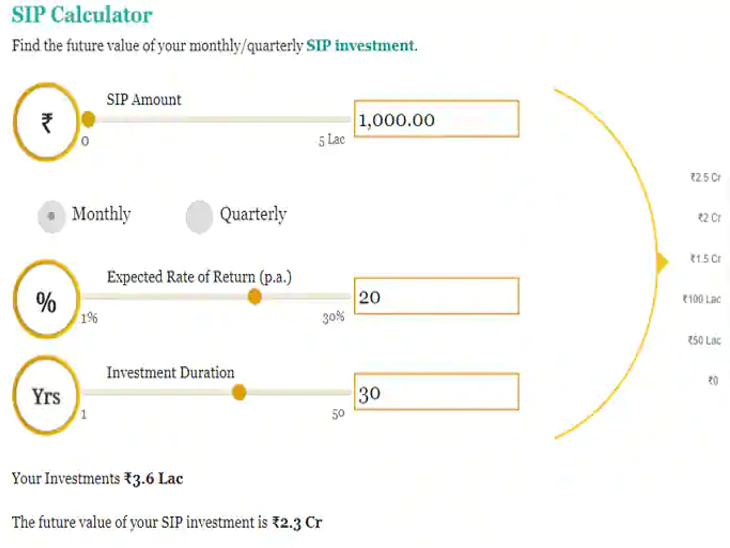Click the ₹50 Lac gauge label
The width and height of the screenshot is (730, 548).
[704, 340]
